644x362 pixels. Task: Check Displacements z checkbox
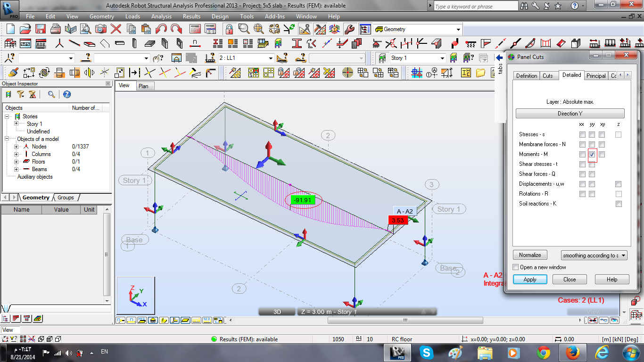[619, 184]
